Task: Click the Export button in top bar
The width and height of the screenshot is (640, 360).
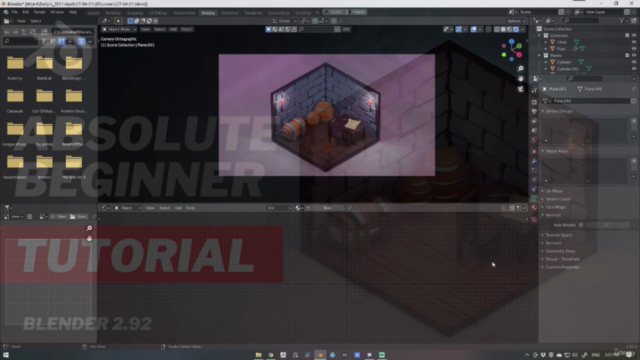Action: [335, 12]
